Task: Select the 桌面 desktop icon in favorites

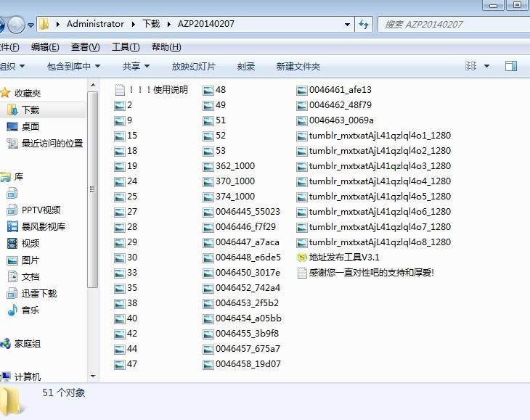Action: [x=12, y=127]
